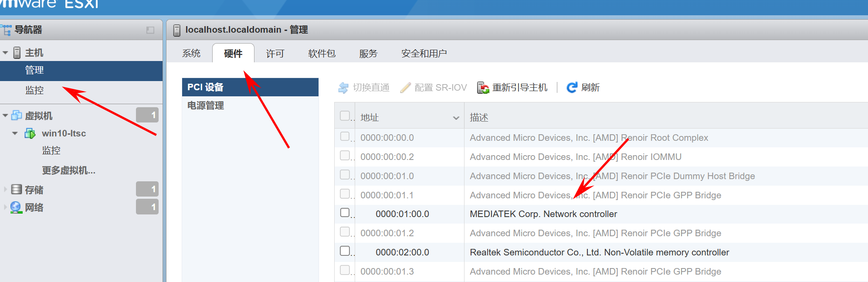Collapse the host (主机) tree node
This screenshot has height=282, width=868.
[x=5, y=53]
